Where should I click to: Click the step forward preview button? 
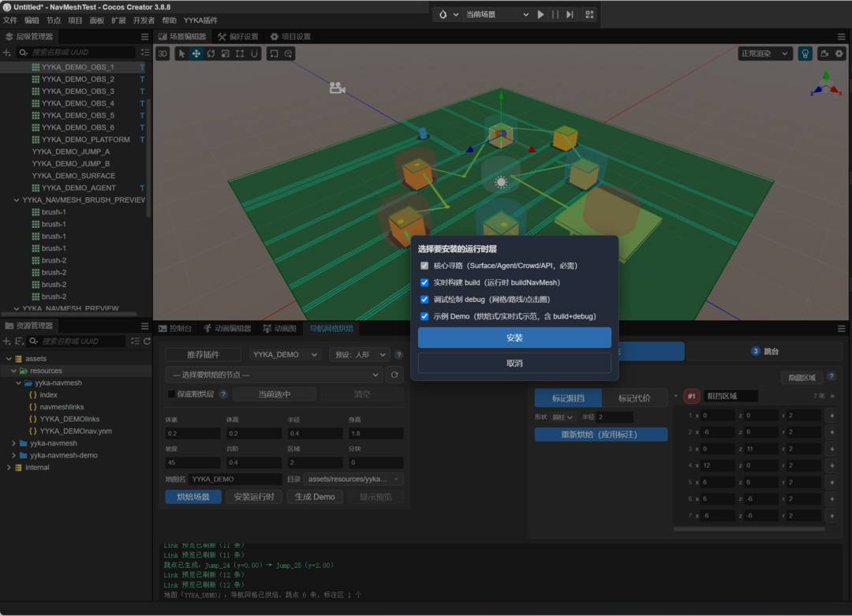click(x=570, y=15)
